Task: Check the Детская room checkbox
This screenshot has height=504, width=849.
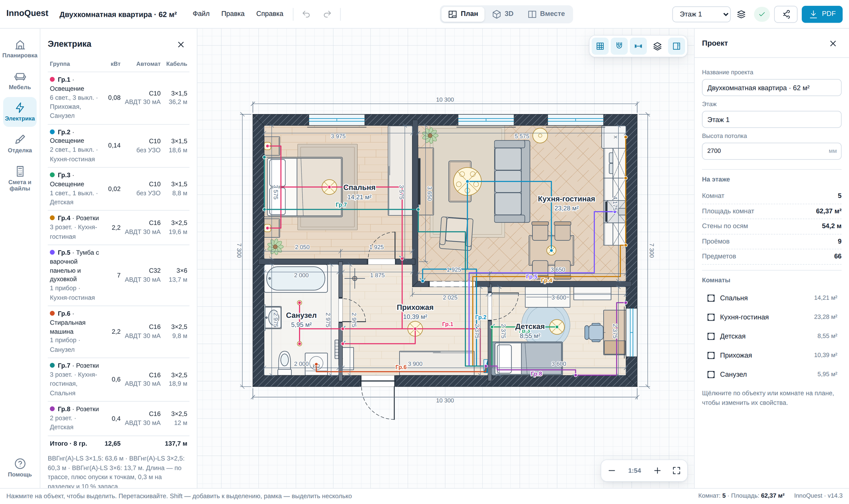Action: click(x=711, y=336)
